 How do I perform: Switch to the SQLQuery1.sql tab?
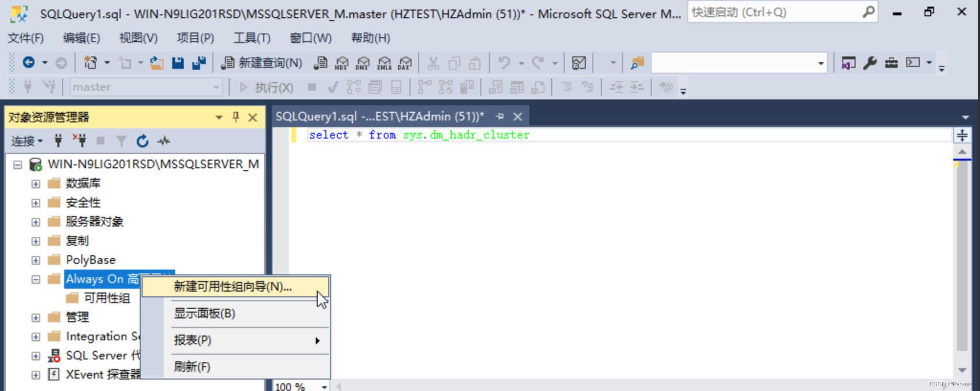click(379, 117)
